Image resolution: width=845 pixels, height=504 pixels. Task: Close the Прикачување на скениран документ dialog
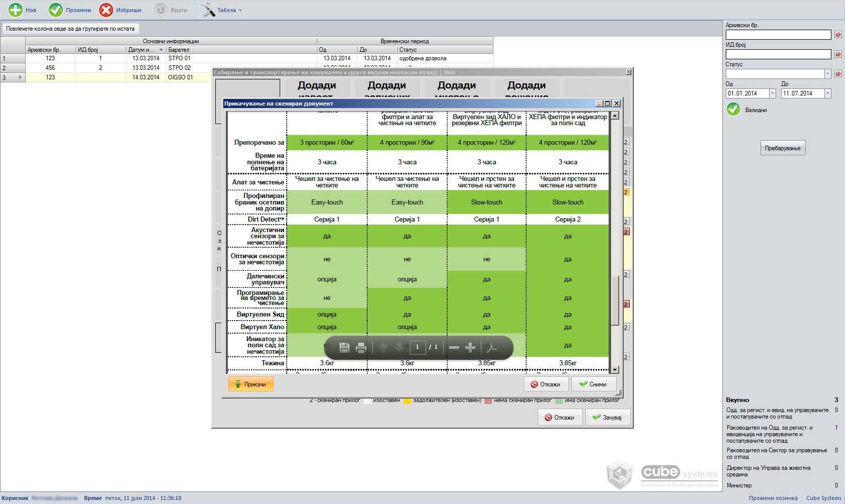[x=617, y=104]
